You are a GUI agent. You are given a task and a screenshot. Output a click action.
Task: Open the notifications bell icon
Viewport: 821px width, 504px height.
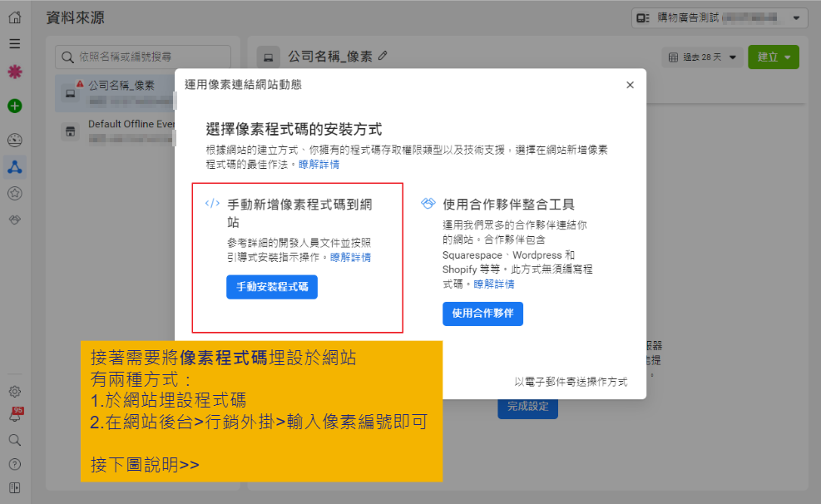[x=14, y=416]
